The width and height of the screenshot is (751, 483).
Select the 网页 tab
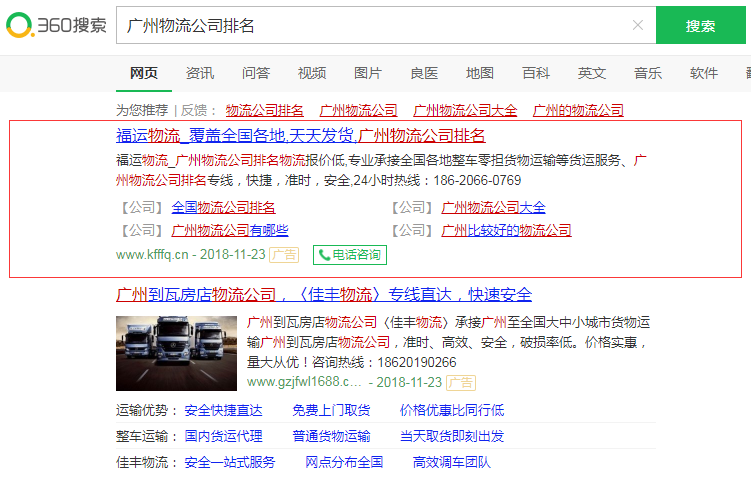(x=144, y=73)
